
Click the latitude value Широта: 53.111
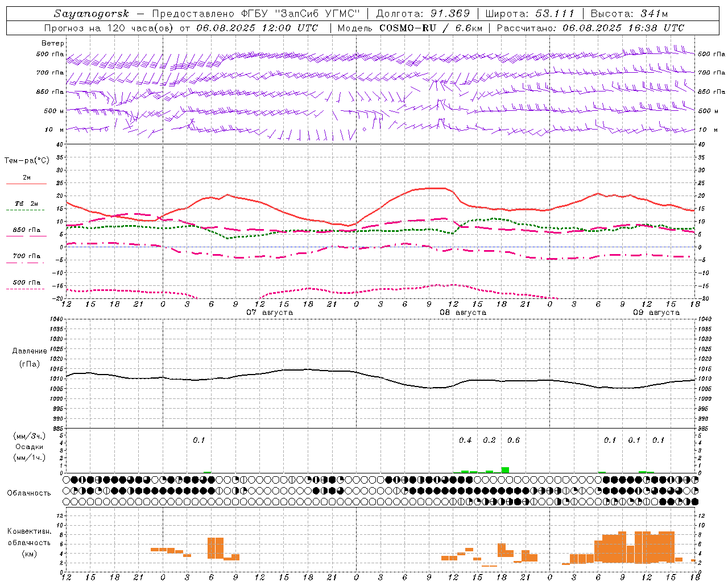(x=530, y=14)
